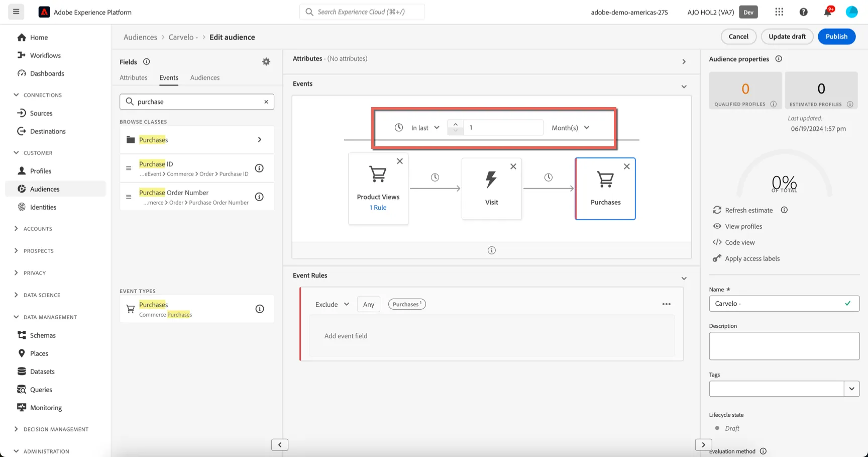The width and height of the screenshot is (868, 457).
Task: Remove the Visit event card
Action: click(513, 166)
